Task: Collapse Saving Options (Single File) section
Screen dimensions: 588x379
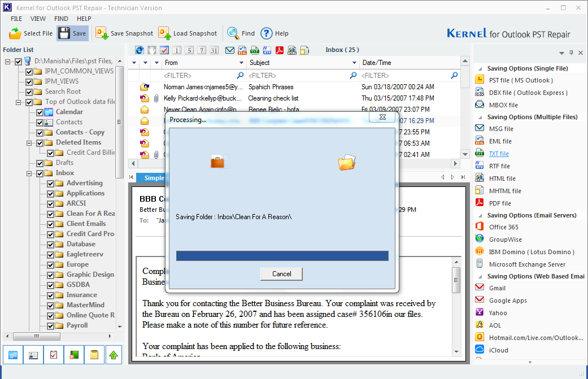Action: point(480,68)
